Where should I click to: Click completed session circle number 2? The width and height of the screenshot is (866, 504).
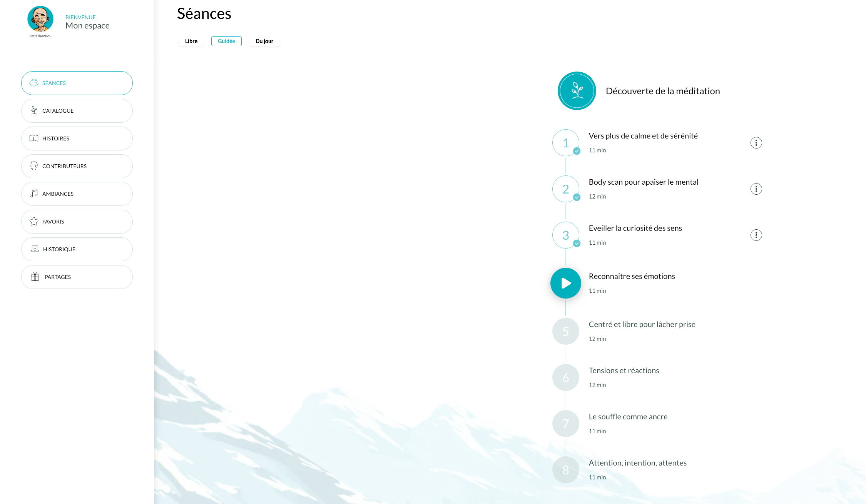point(565,189)
